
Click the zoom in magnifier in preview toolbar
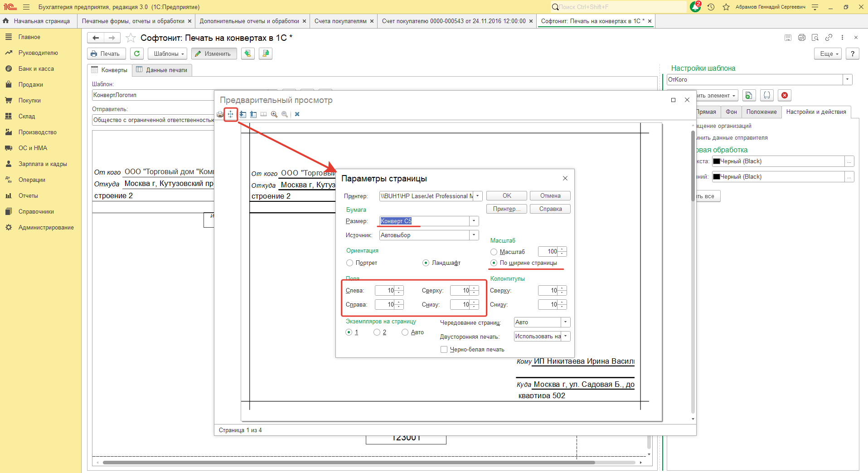point(274,114)
